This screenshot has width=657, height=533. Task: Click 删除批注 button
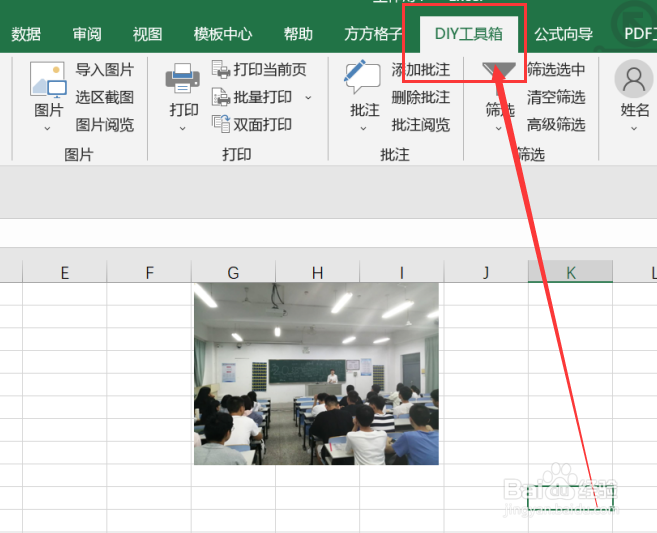(x=421, y=97)
